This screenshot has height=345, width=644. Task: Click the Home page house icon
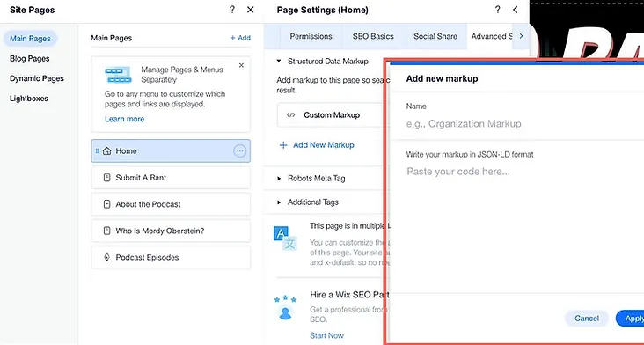click(106, 151)
